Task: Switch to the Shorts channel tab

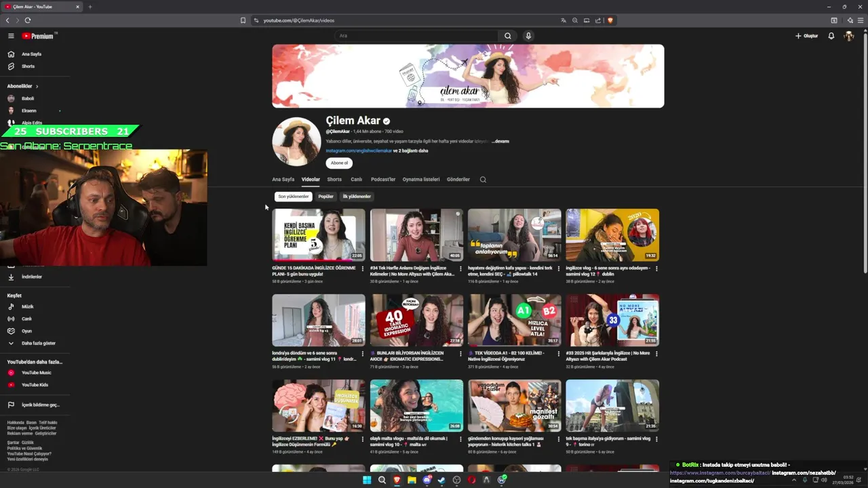Action: pyautogui.click(x=334, y=180)
